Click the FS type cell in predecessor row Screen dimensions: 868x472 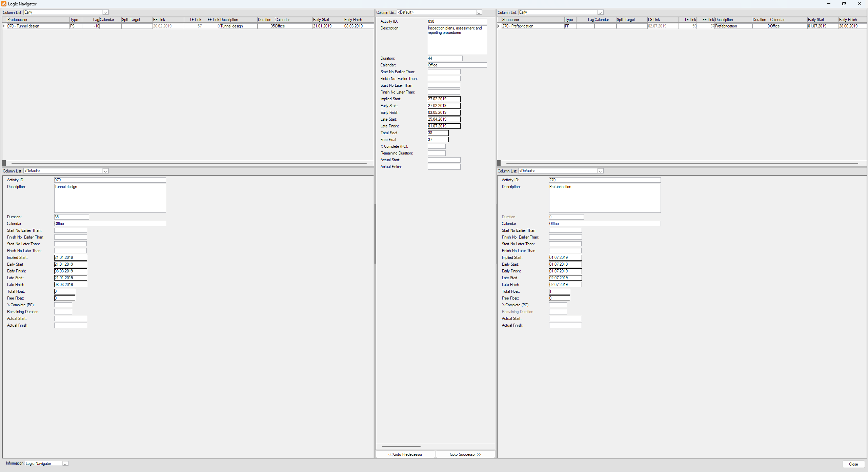pos(76,26)
